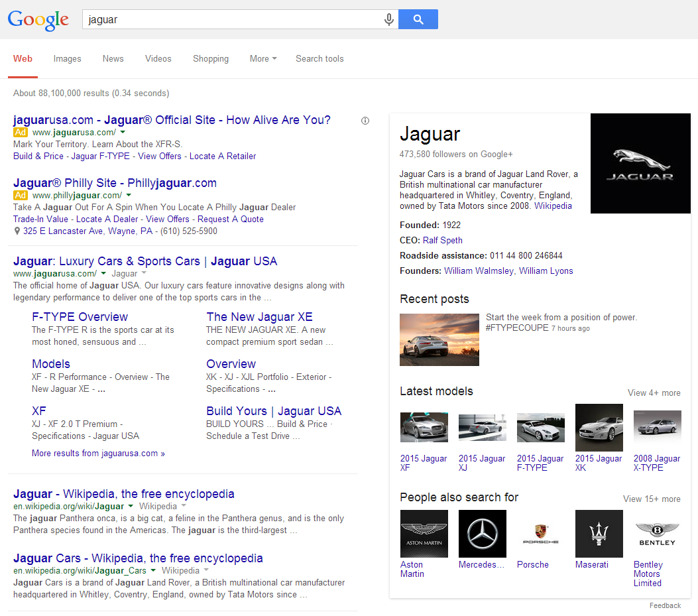
Task: Click the Google logo
Action: pyautogui.click(x=38, y=20)
